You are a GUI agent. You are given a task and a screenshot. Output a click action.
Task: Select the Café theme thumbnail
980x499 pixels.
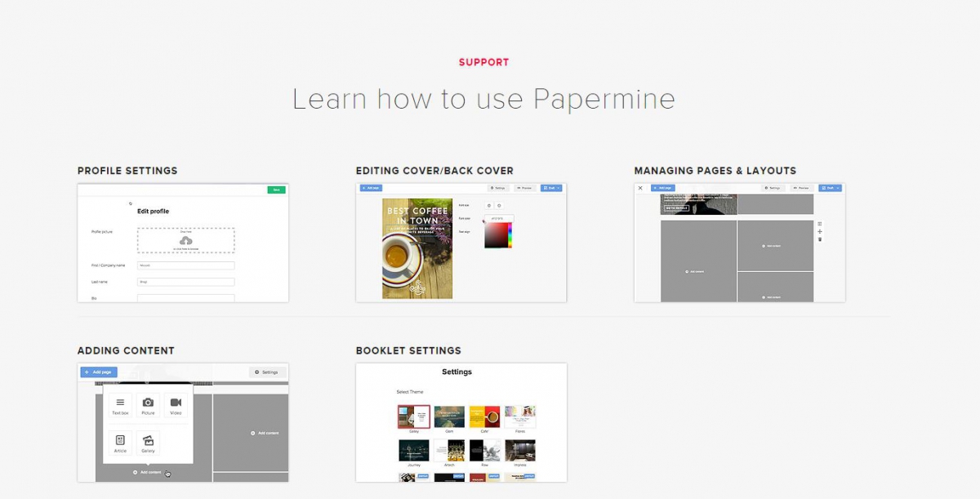[x=484, y=417]
